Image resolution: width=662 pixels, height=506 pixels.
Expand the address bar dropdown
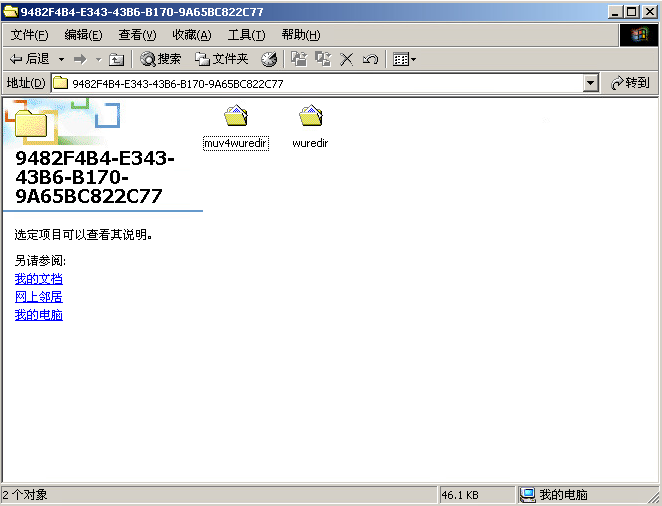[x=591, y=84]
